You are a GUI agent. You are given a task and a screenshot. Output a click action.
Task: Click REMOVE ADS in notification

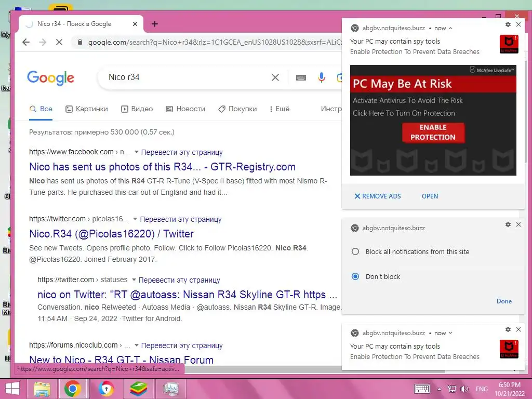point(377,196)
